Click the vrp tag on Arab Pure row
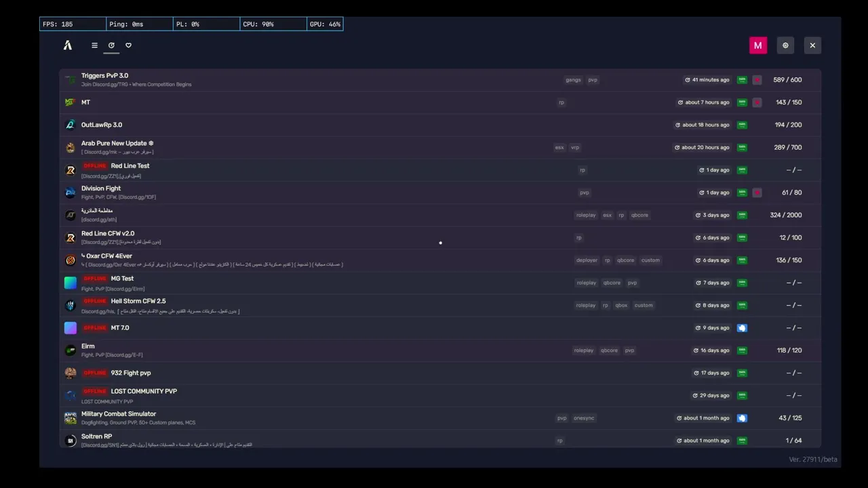The height and width of the screenshot is (488, 868). (x=575, y=147)
